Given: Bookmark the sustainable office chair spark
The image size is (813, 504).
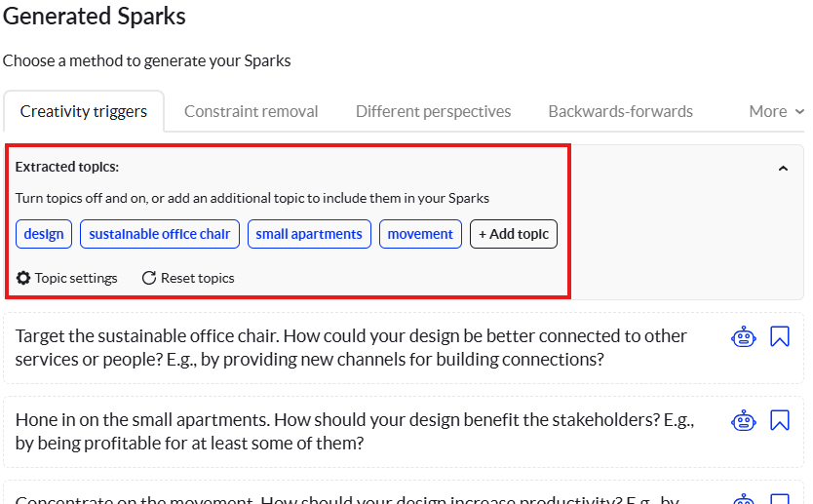Looking at the screenshot, I should (x=780, y=337).
